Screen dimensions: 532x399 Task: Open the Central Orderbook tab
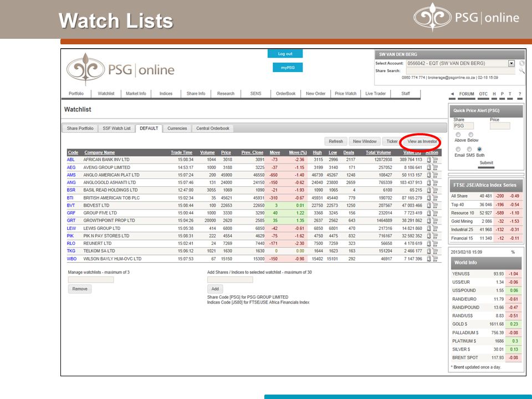tap(213, 128)
